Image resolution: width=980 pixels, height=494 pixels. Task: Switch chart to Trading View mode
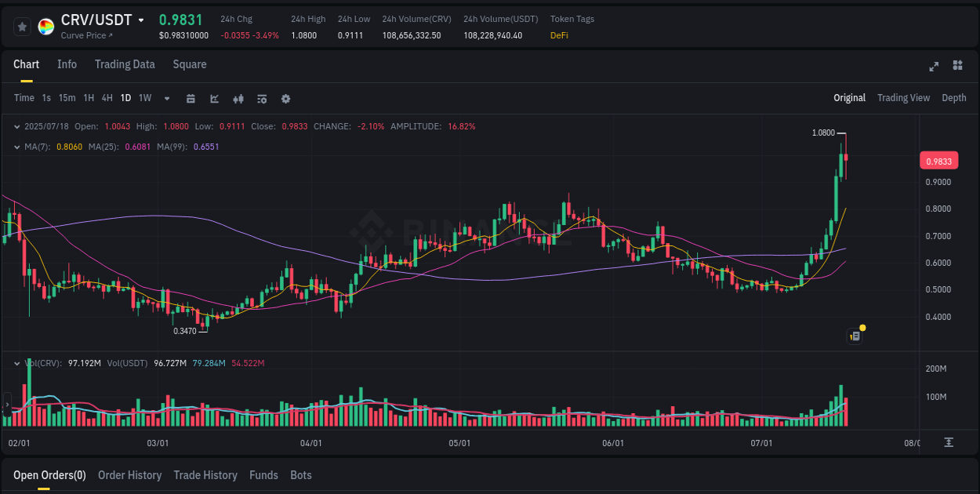903,98
